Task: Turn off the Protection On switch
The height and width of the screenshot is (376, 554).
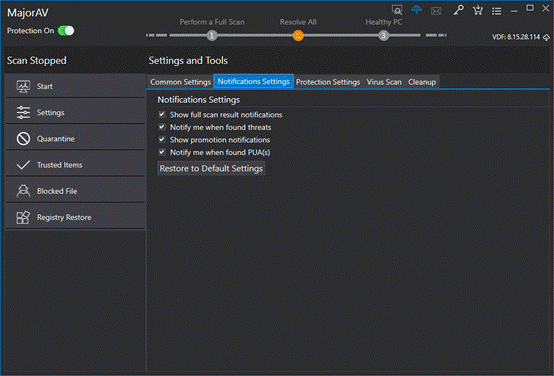Action: (x=66, y=31)
